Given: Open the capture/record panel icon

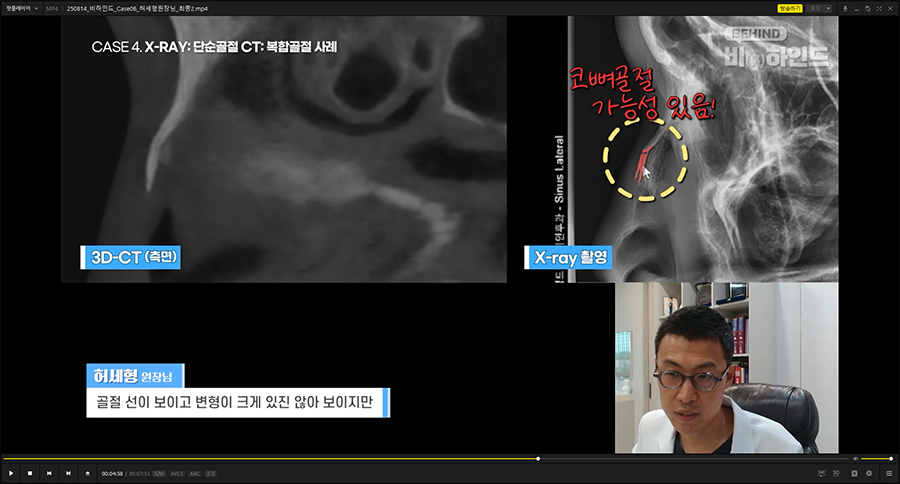Looking at the screenshot, I should 853,473.
